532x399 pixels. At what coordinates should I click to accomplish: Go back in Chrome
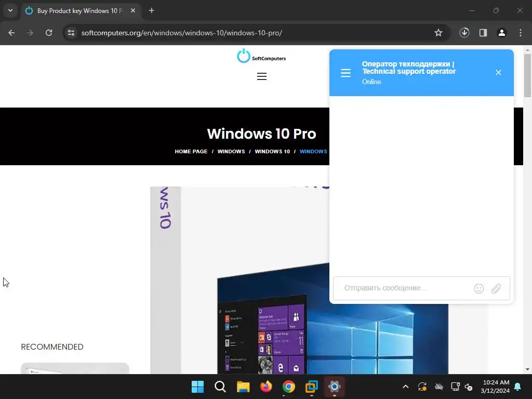pyautogui.click(x=11, y=33)
